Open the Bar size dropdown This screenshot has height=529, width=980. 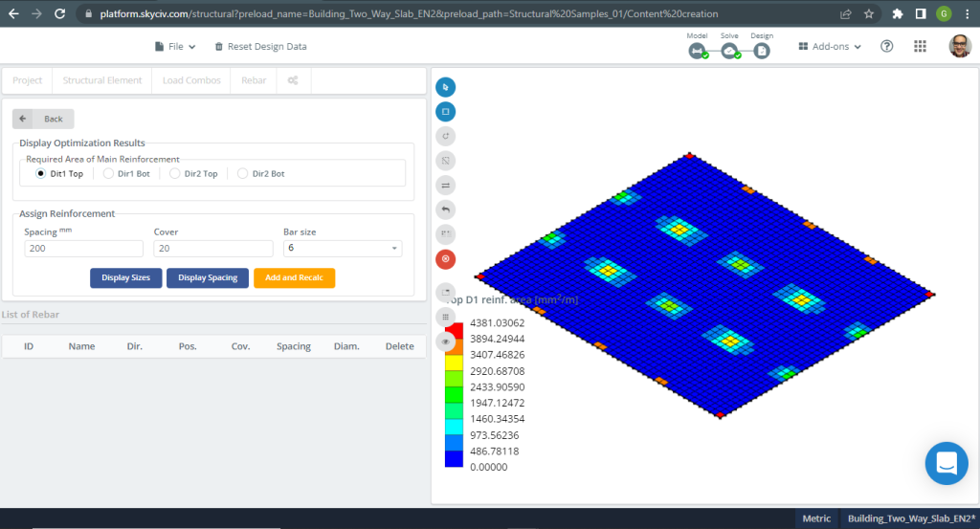(x=343, y=249)
